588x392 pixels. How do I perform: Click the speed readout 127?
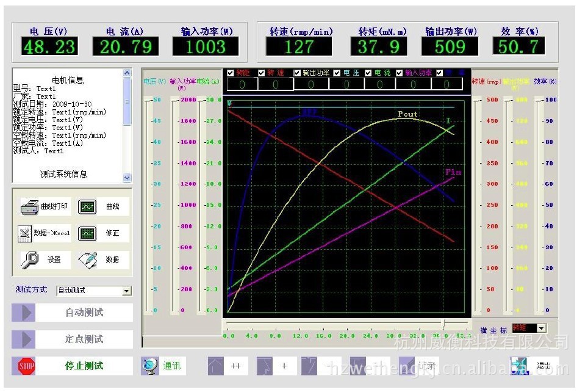(x=299, y=46)
